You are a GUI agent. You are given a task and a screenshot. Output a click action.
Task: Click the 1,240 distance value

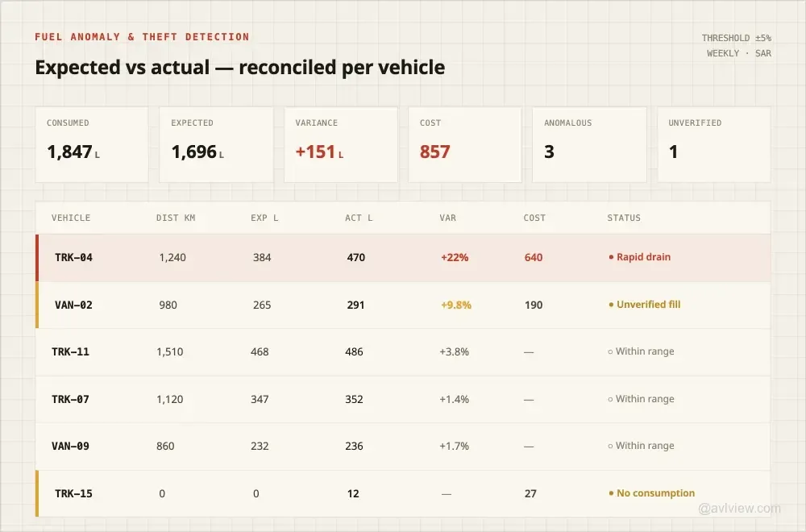point(172,257)
